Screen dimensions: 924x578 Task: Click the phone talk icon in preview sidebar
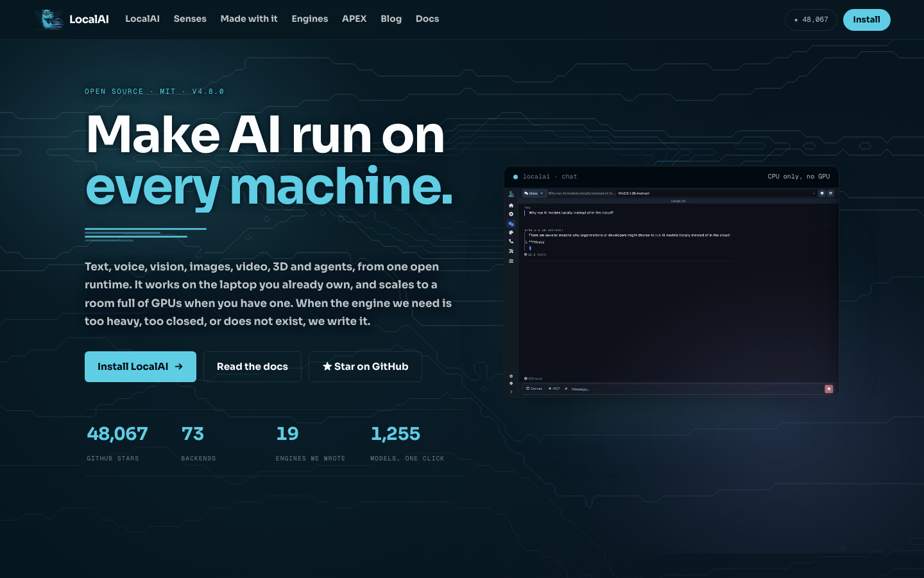511,241
